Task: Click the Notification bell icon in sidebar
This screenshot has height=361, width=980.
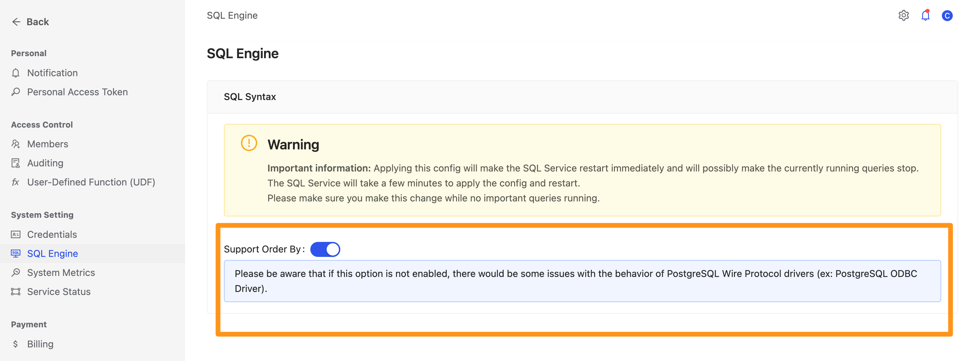Action: pos(16,73)
